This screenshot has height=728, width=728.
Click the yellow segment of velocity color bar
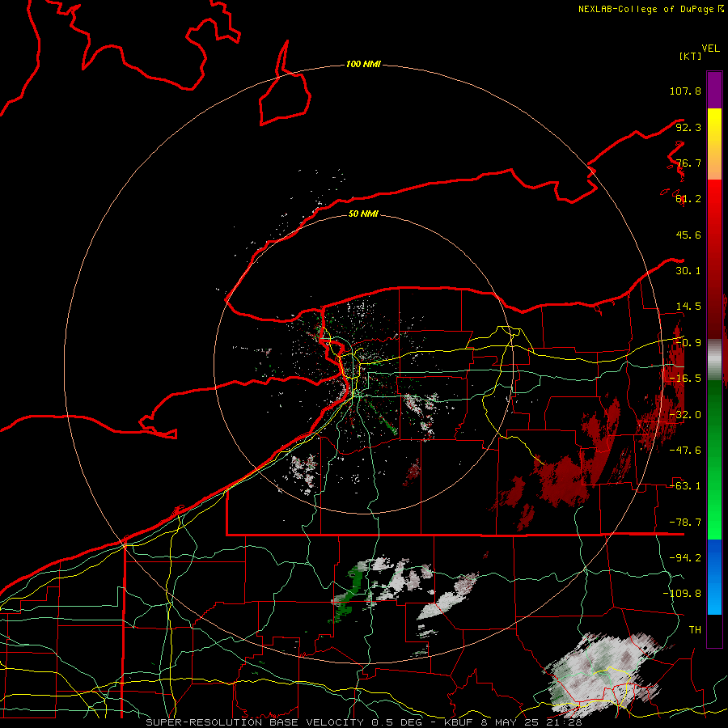tap(714, 144)
